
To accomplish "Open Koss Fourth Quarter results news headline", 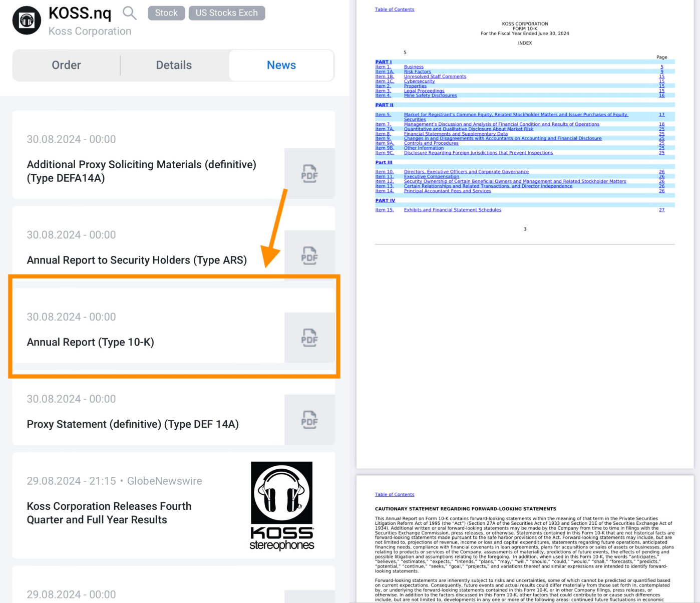I will coord(109,513).
